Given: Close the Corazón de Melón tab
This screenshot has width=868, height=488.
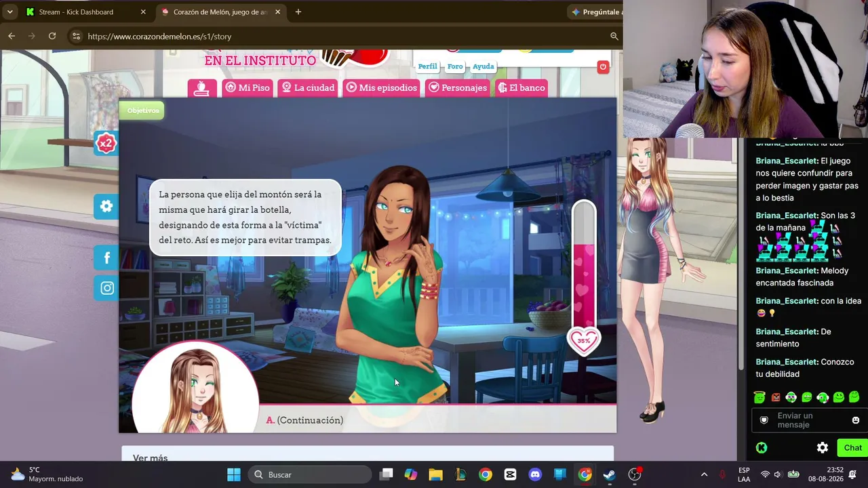Looking at the screenshot, I should pyautogui.click(x=277, y=12).
